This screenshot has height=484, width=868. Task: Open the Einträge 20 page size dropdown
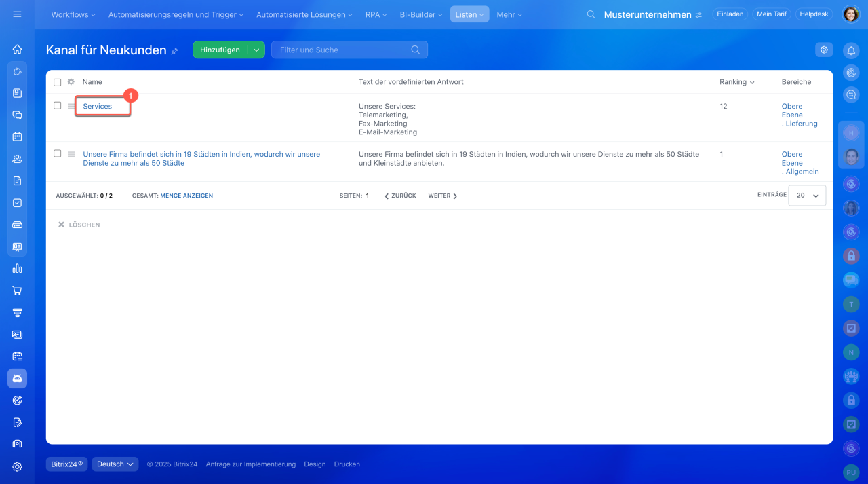807,196
